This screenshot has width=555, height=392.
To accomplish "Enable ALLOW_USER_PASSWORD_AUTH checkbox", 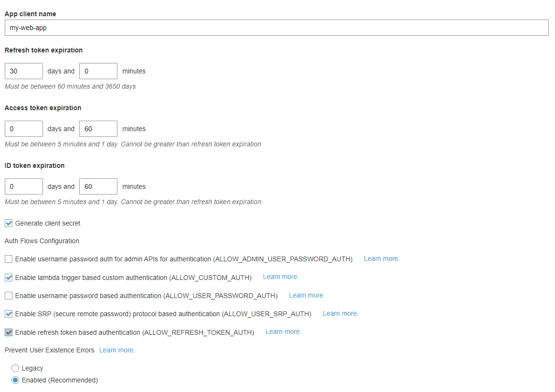I will click(x=9, y=296).
